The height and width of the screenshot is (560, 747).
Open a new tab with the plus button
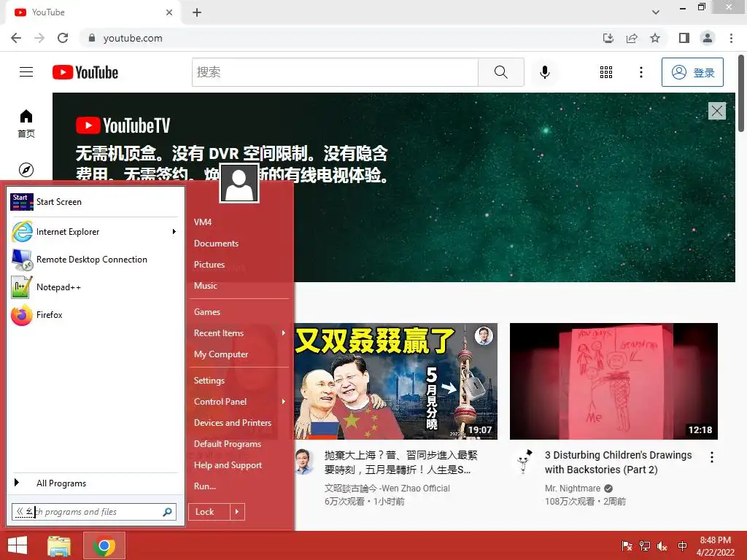pyautogui.click(x=197, y=12)
